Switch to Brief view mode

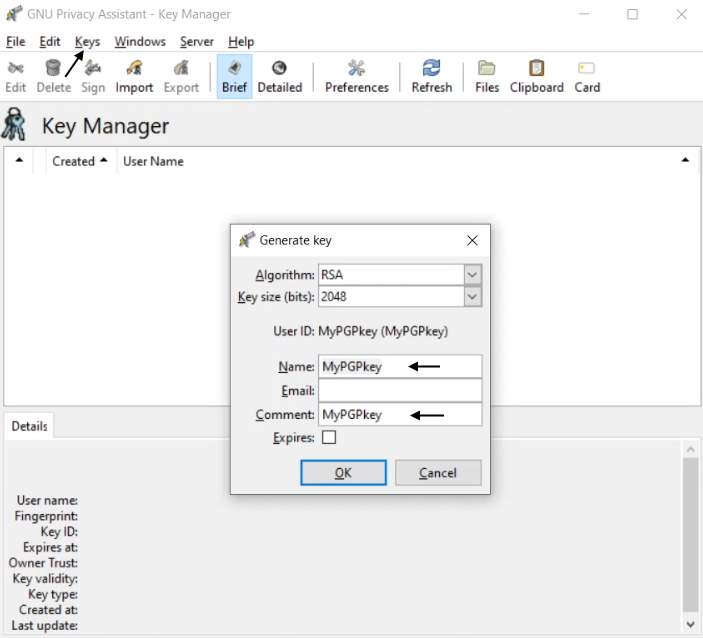(x=234, y=76)
